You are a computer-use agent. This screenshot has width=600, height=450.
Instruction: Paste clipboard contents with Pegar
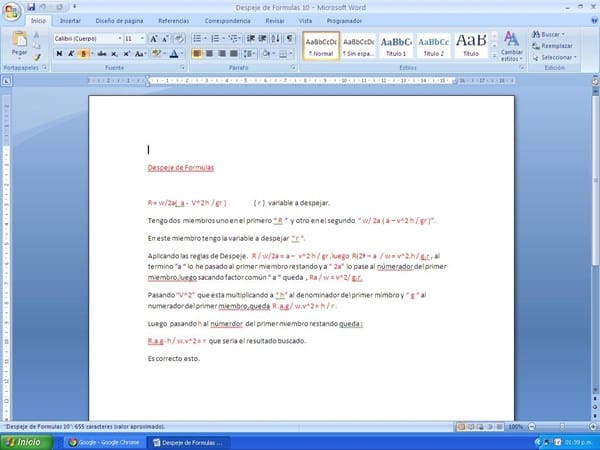(x=20, y=44)
